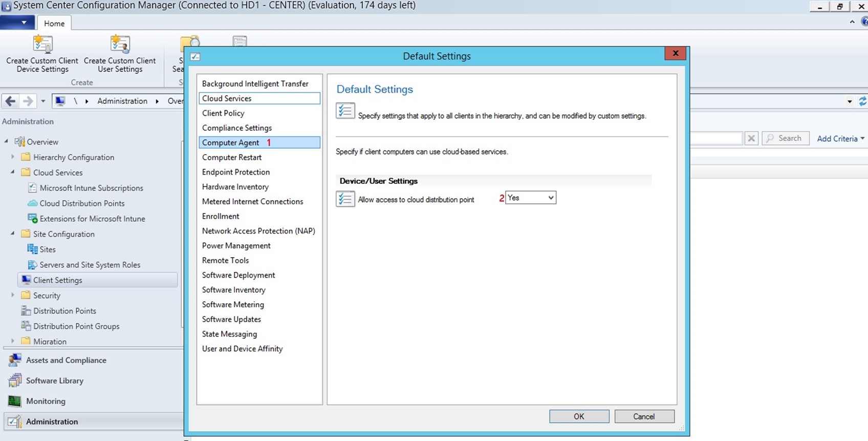Screen dimensions: 868x441
Task: Select State Messaging settings entry
Action: [259, 334]
